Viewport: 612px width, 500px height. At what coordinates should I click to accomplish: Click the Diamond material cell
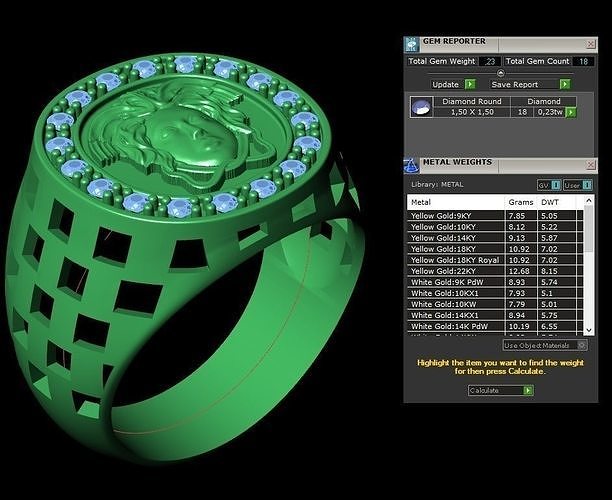pos(544,101)
